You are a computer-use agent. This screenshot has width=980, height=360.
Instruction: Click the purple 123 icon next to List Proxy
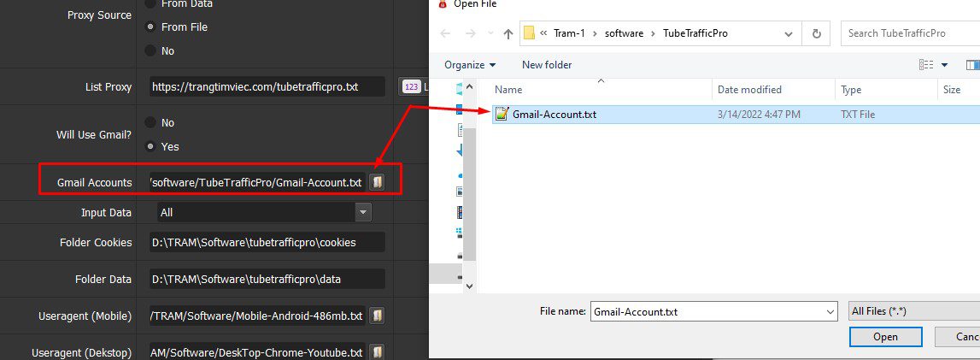[411, 87]
